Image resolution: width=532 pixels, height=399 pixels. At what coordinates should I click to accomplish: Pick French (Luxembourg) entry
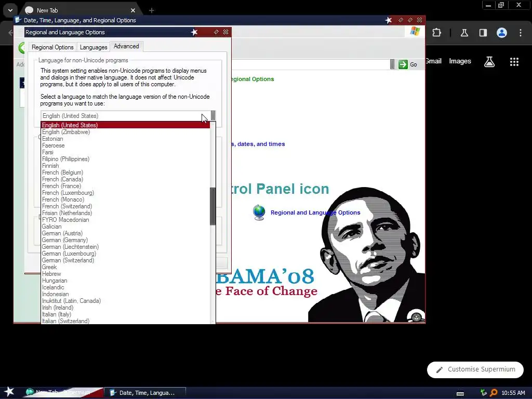(125, 193)
